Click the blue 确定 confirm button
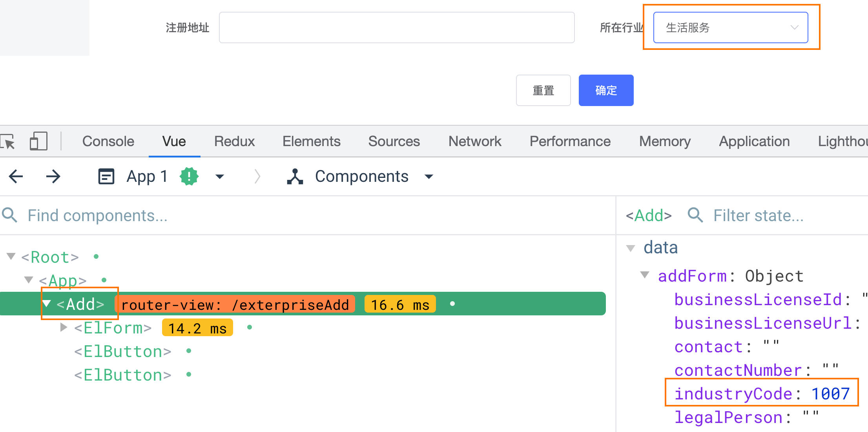 606,90
